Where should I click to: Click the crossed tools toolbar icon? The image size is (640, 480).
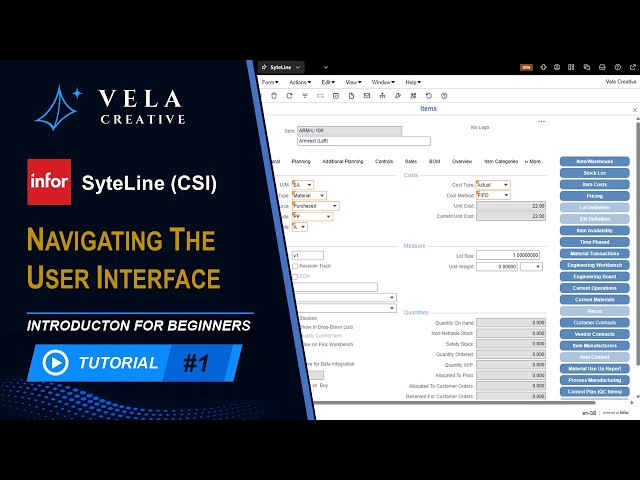click(x=413, y=96)
